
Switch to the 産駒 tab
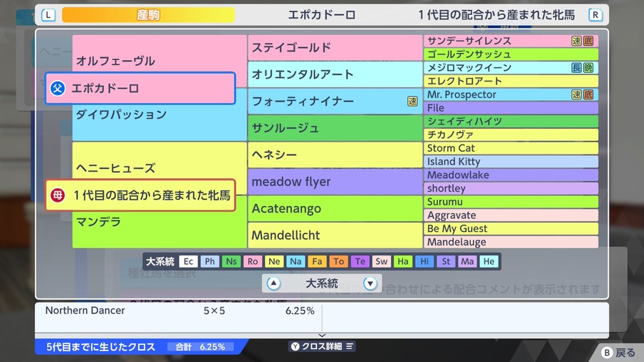(x=148, y=15)
